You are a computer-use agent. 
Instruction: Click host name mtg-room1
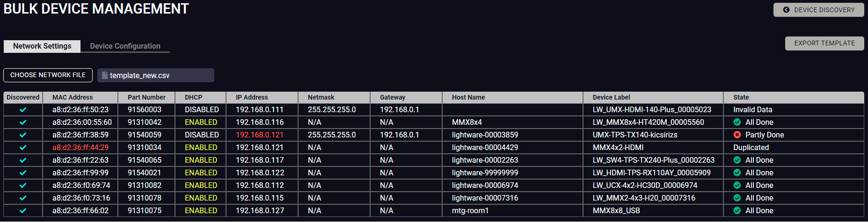tap(470, 210)
